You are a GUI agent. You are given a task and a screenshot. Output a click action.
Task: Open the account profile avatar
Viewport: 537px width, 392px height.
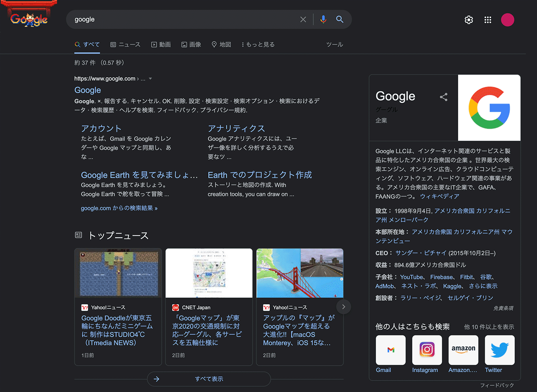508,20
